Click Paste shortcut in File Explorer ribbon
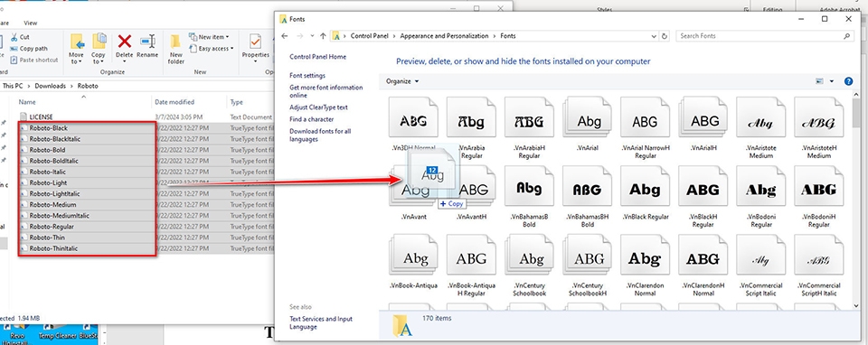The height and width of the screenshot is (345, 868). [x=33, y=60]
